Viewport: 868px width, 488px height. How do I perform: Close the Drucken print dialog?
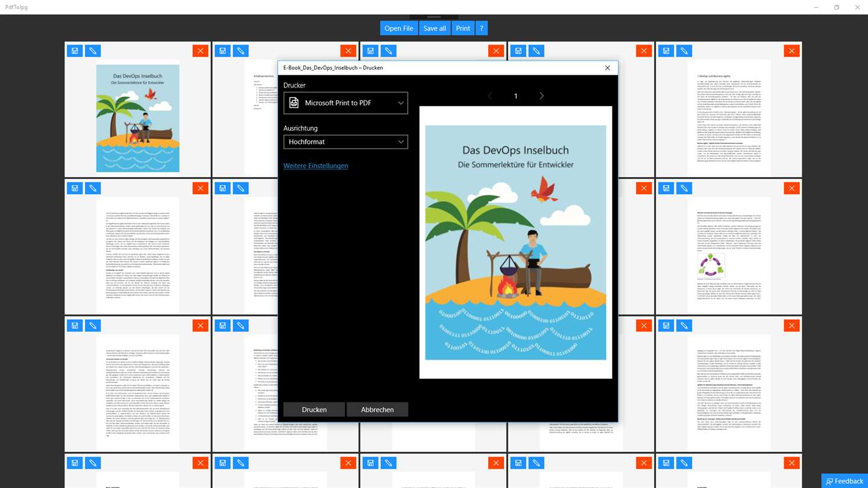pyautogui.click(x=607, y=67)
